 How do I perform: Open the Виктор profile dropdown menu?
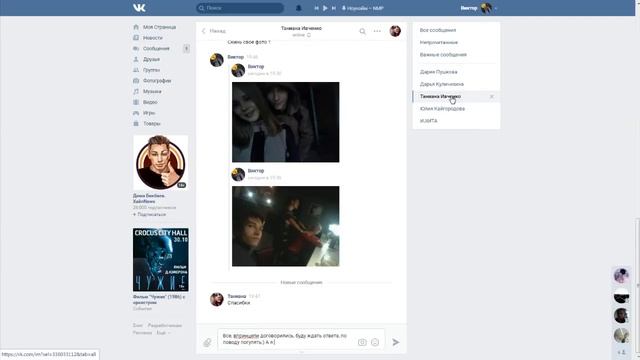[478, 8]
